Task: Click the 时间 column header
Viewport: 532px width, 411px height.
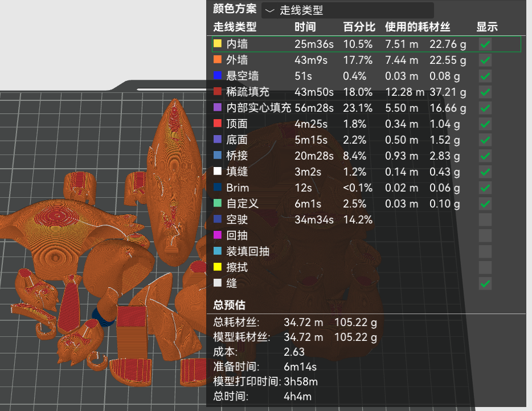Action: tap(305, 27)
